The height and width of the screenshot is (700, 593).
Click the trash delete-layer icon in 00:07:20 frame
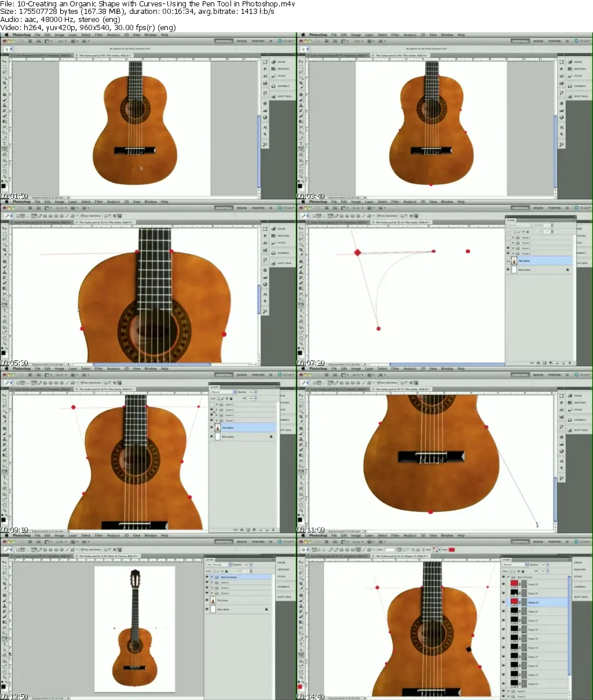(x=569, y=363)
